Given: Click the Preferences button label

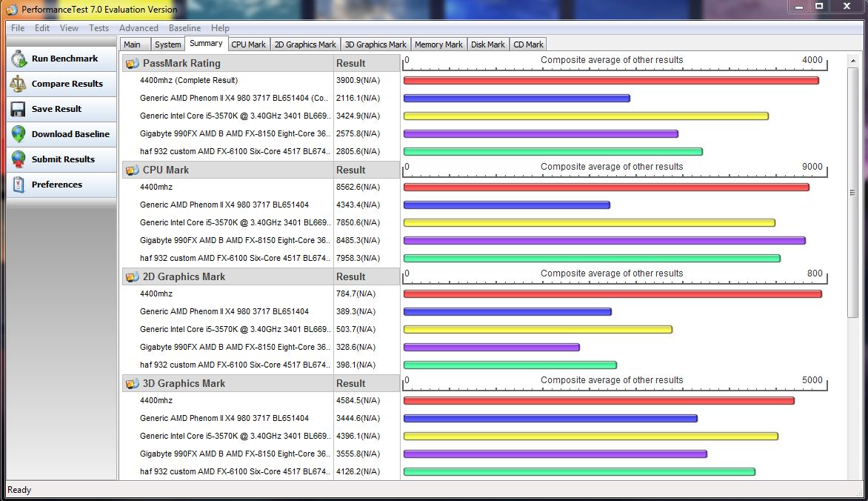Looking at the screenshot, I should pyautogui.click(x=56, y=185).
